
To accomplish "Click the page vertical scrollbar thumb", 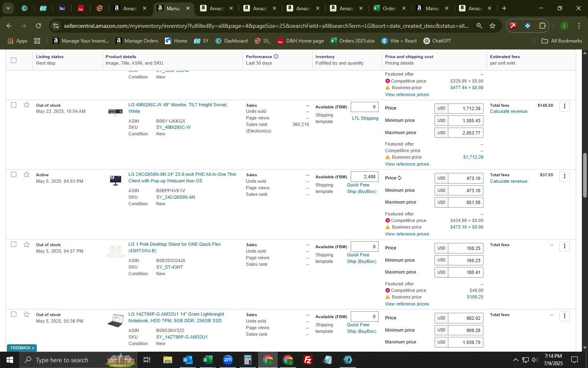I will tap(585, 175).
